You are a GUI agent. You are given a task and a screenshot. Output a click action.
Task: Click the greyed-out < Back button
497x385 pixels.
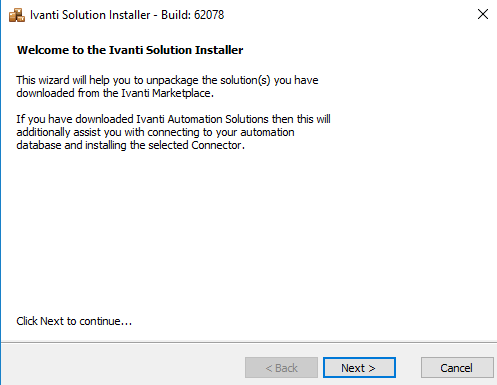[281, 368]
